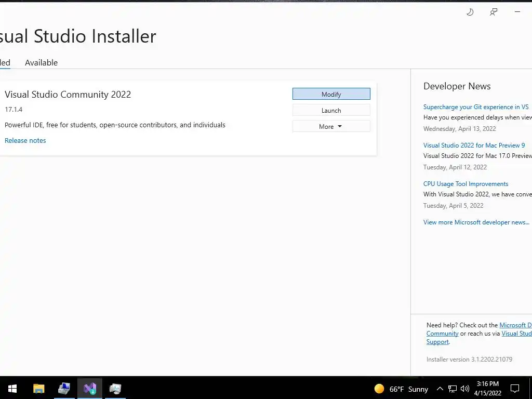Open CPU Usage Tool Improvements article

point(466,183)
